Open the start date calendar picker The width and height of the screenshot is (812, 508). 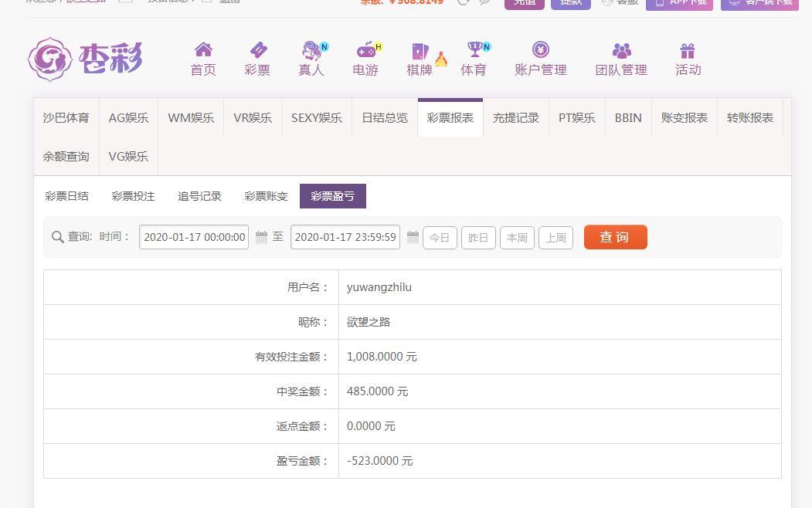[x=261, y=237]
